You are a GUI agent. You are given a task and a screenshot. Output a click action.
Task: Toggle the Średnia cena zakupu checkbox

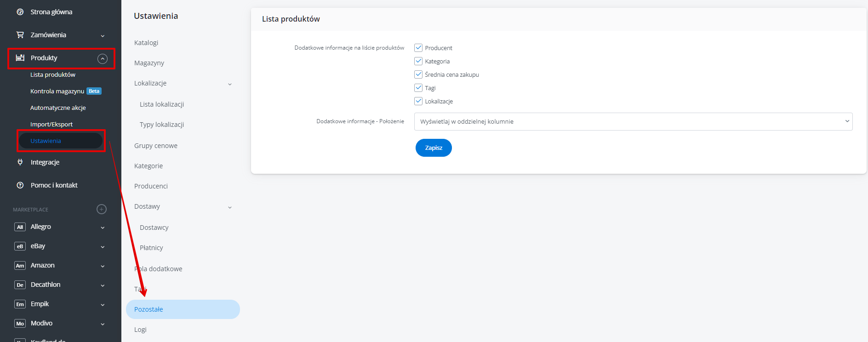pos(418,74)
